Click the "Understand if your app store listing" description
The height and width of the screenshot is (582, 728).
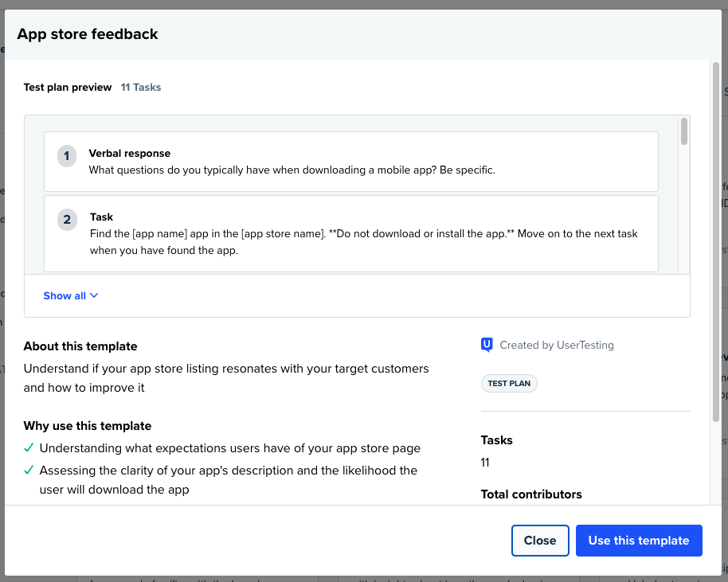[x=226, y=378]
